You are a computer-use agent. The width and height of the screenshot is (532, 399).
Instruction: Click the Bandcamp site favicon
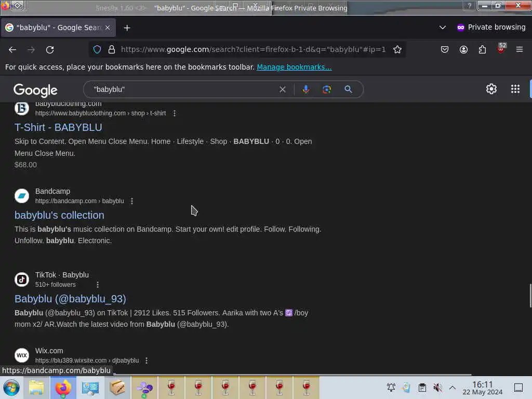(22, 196)
